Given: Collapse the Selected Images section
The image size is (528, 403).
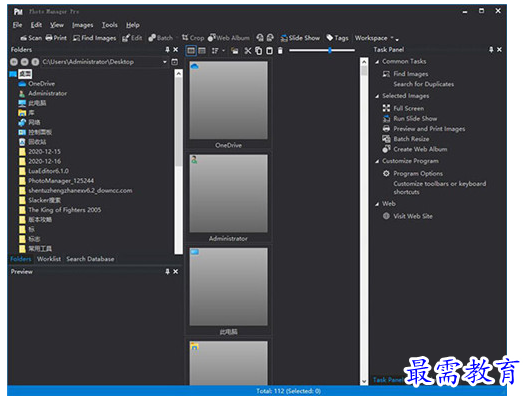Looking at the screenshot, I should pos(377,96).
